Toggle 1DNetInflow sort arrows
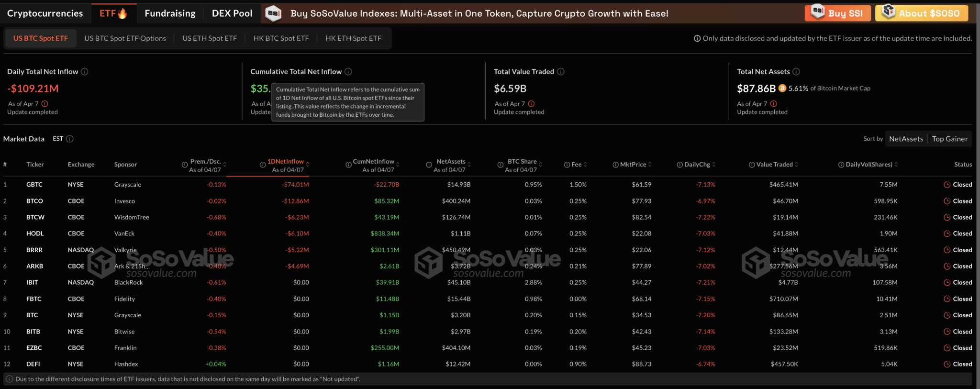Screen dimensions: 980x389 [308, 165]
